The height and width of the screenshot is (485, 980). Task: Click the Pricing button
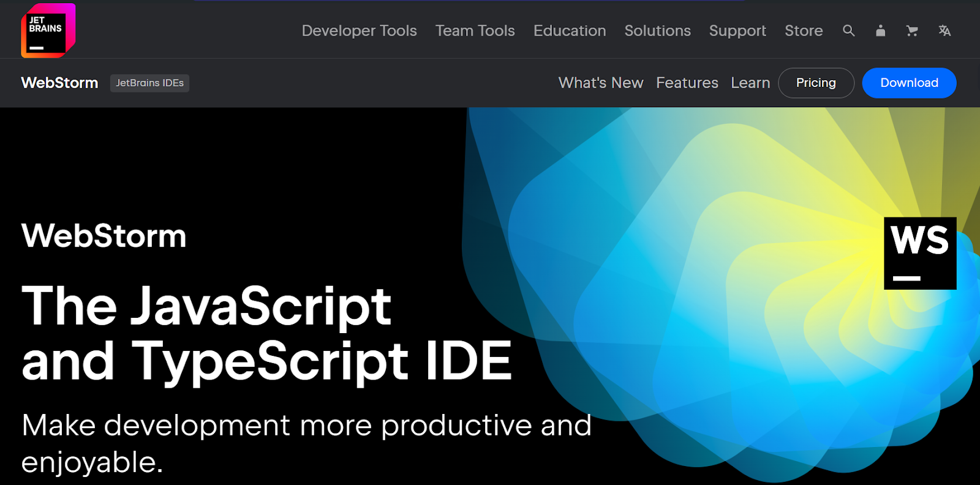point(816,83)
